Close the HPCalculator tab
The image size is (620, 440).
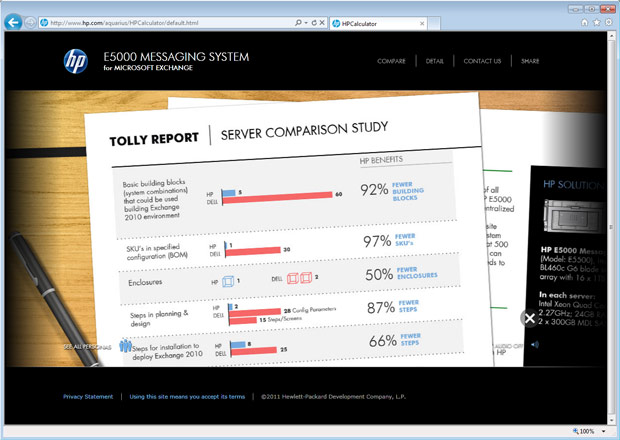[x=422, y=24]
